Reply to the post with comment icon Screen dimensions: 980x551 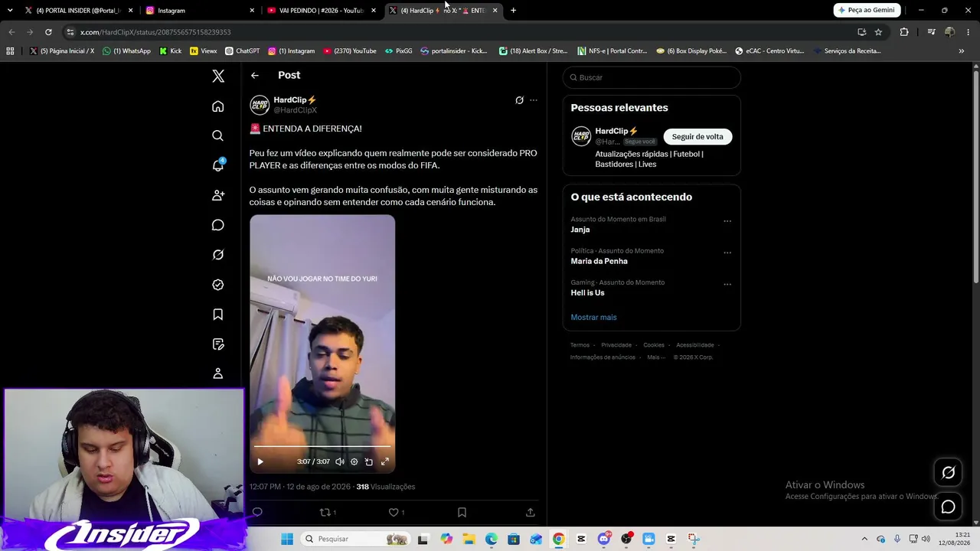(x=257, y=512)
